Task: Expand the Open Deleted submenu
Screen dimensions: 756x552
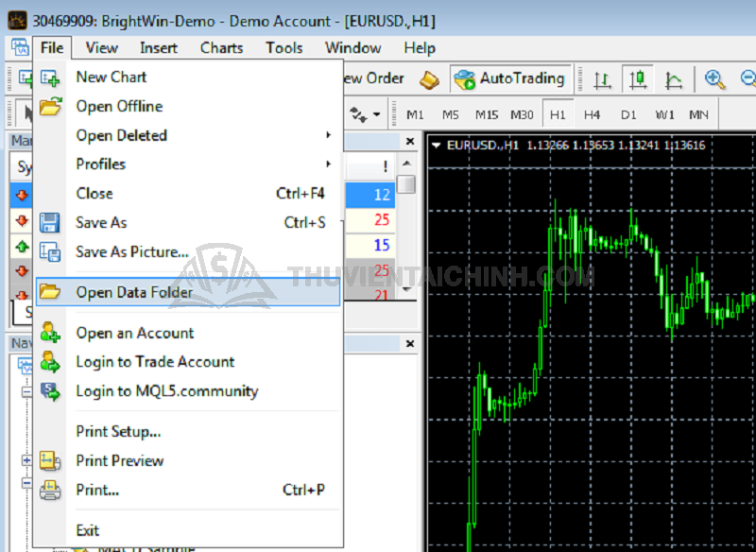Action: [188, 135]
